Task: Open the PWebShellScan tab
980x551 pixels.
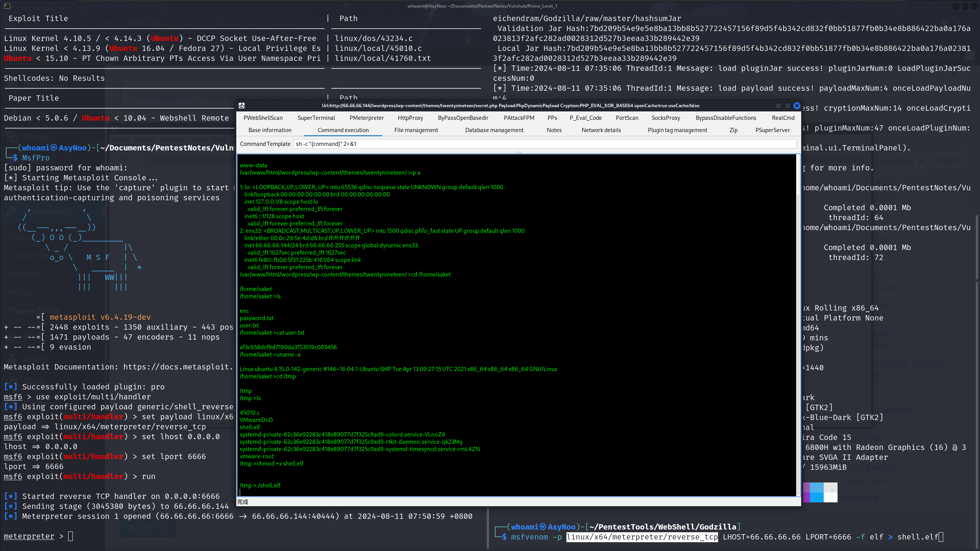Action: click(x=263, y=118)
